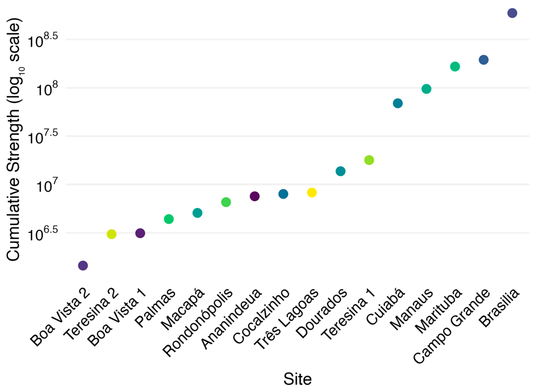Select the Boa Vista 2 data point
The height and width of the screenshot is (392, 536).
coord(83,266)
